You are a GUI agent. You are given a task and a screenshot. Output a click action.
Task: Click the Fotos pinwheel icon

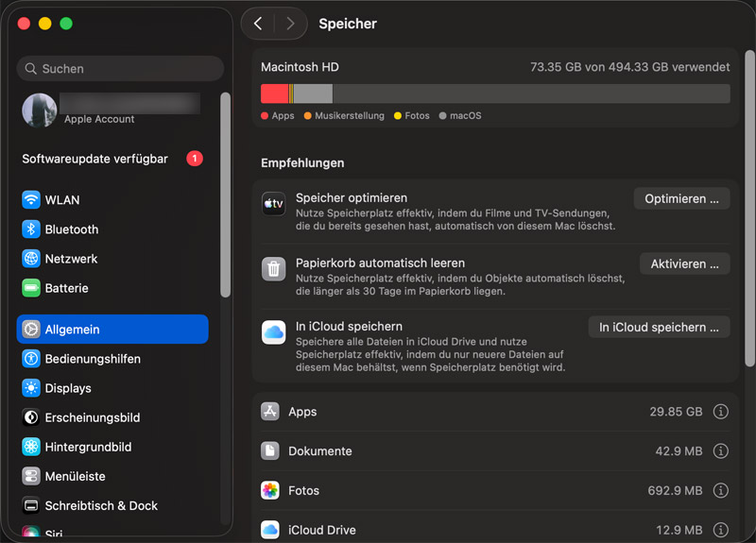270,490
